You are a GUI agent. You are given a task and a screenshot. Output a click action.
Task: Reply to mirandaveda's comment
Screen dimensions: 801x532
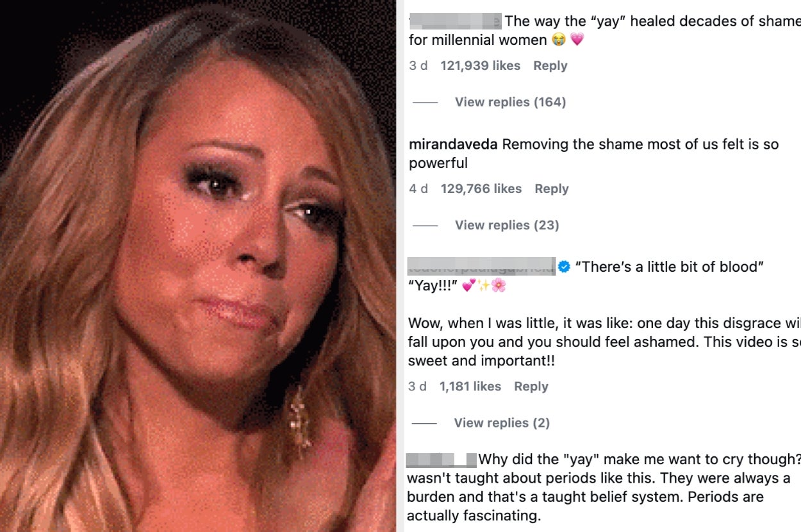552,188
